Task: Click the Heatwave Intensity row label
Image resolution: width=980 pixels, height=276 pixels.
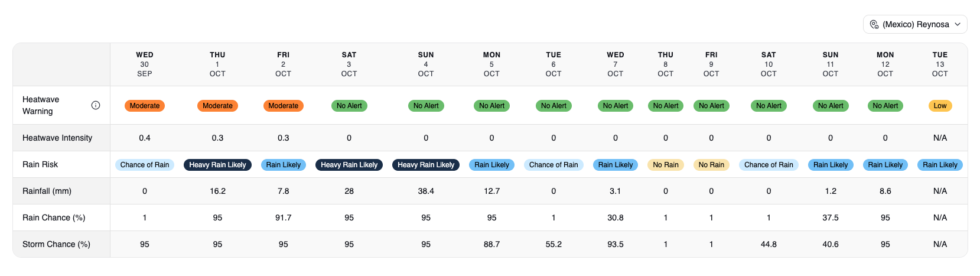Action: coord(57,138)
